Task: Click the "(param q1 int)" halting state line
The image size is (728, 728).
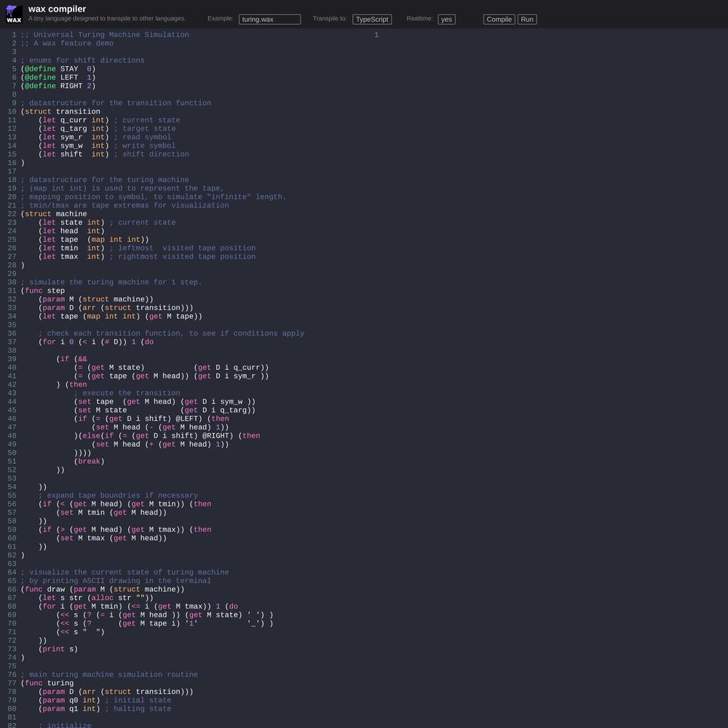Action: coord(104,709)
